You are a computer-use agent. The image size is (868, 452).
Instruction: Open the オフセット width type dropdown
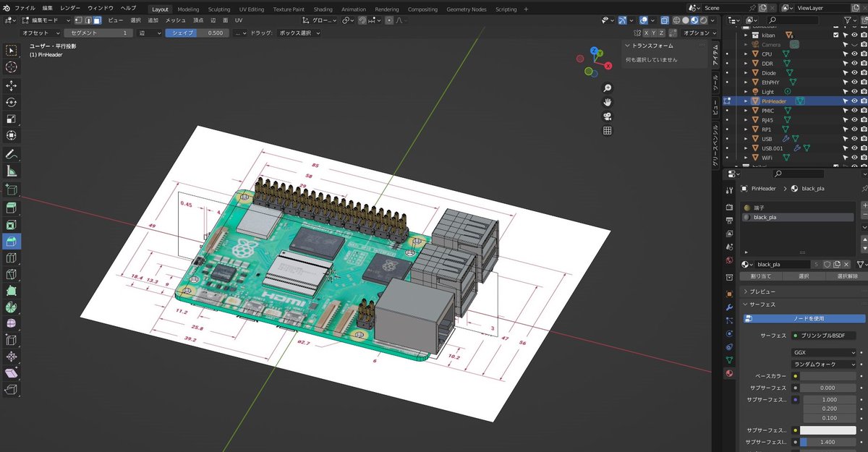click(40, 33)
